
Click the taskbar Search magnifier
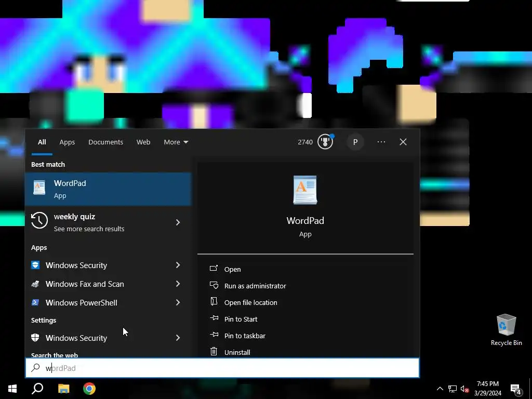point(37,389)
